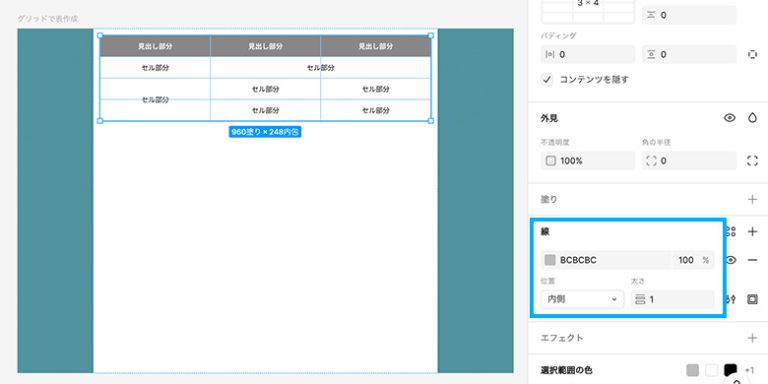Click vertical gap icon beside grid thumbnail
The width and height of the screenshot is (768, 384).
651,15
